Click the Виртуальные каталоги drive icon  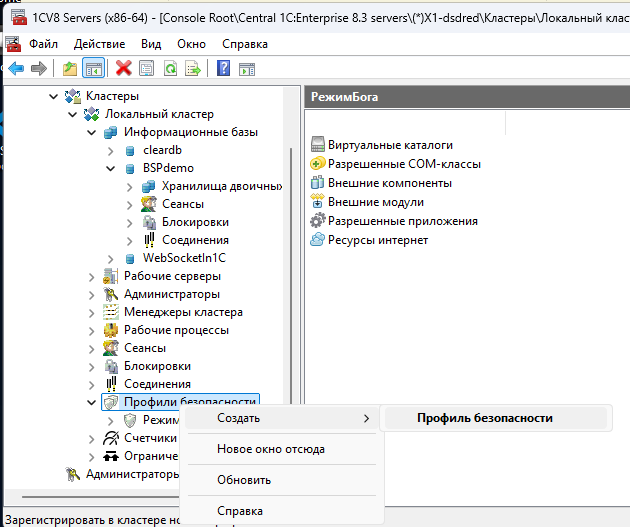pos(318,144)
